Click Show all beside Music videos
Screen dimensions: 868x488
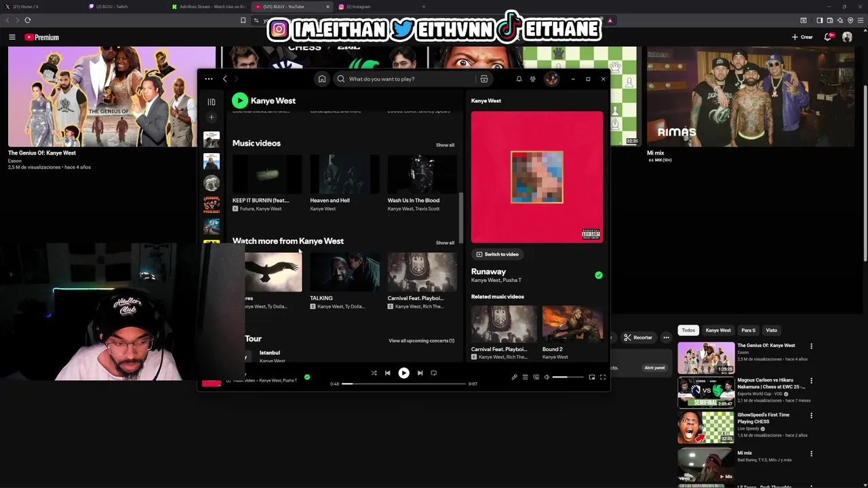(445, 145)
